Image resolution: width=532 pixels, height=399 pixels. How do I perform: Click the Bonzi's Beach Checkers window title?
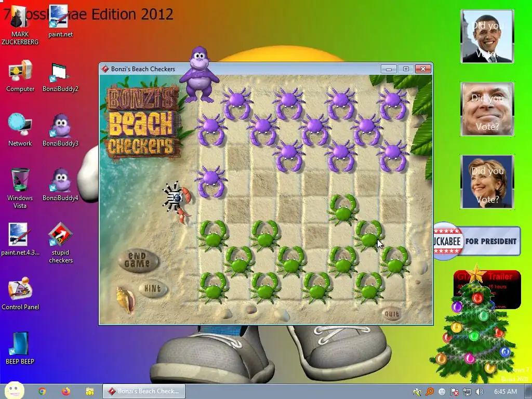(143, 69)
